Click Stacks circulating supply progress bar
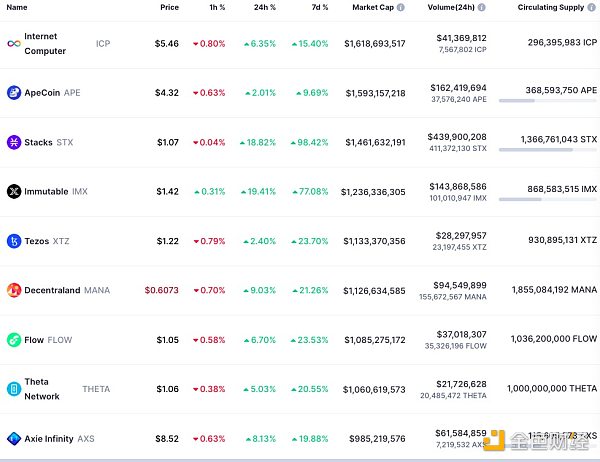Image resolution: width=600 pixels, height=462 pixels. 547,150
